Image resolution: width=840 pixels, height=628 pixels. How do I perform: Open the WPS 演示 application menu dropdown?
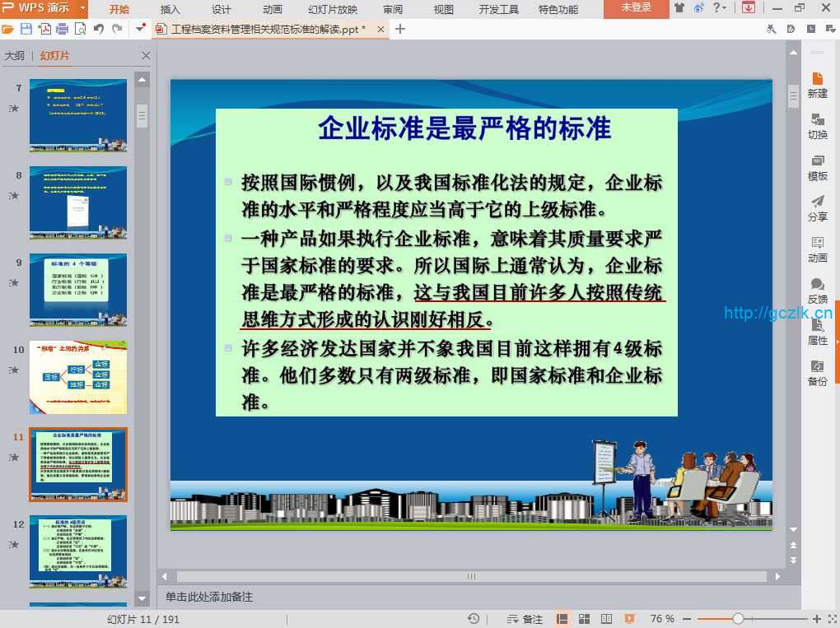click(x=83, y=8)
